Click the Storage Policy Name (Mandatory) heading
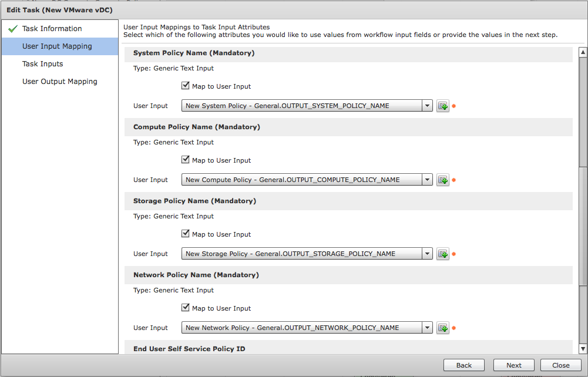This screenshot has width=588, height=377. tap(194, 201)
